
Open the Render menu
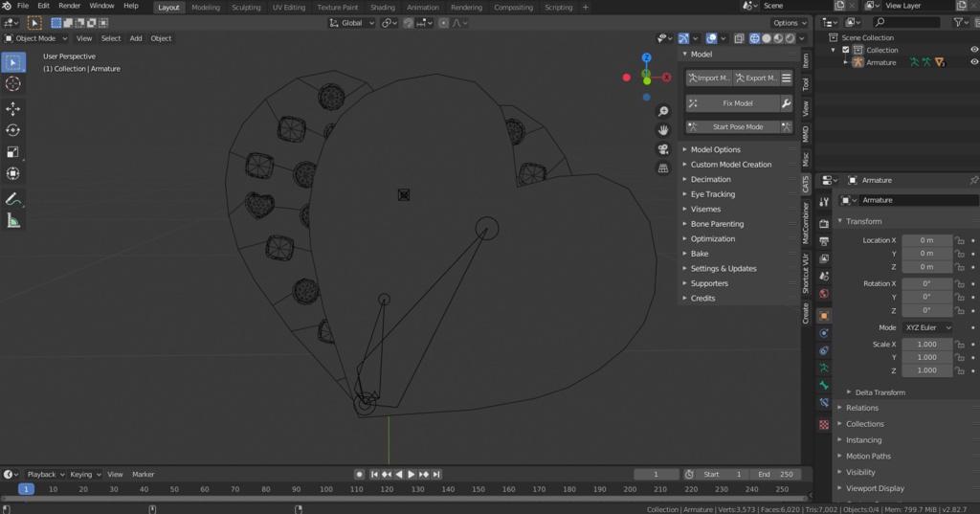click(70, 6)
